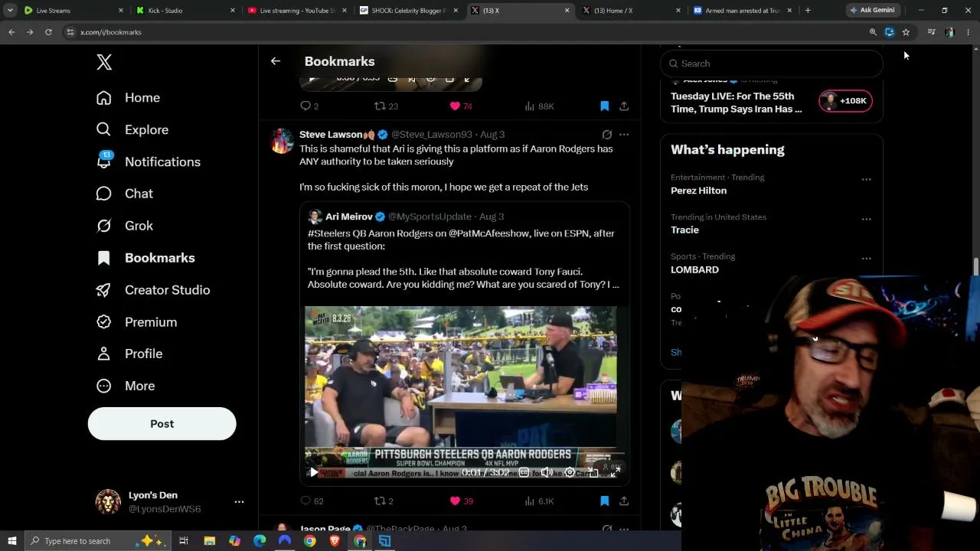Screen dimensions: 980x551
Task: Switch to the Live Streams browser tab
Action: [x=72, y=11]
